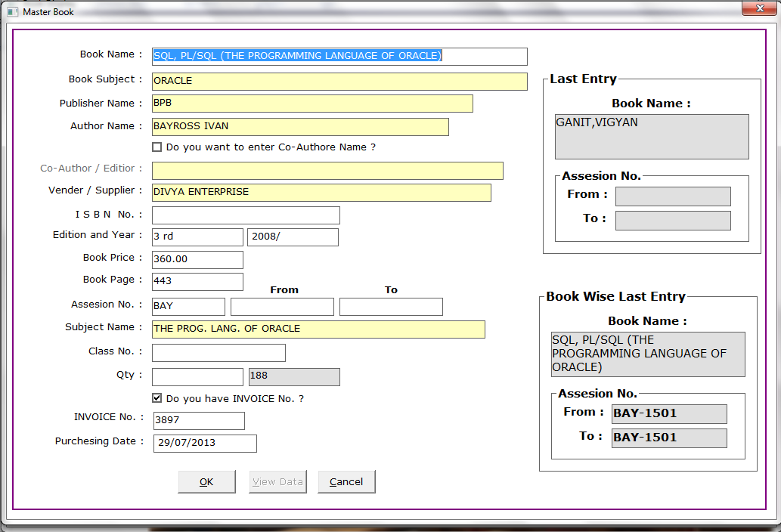The height and width of the screenshot is (532, 781).
Task: Uncheck the INVOICE No. checkbox
Action: pos(157,398)
